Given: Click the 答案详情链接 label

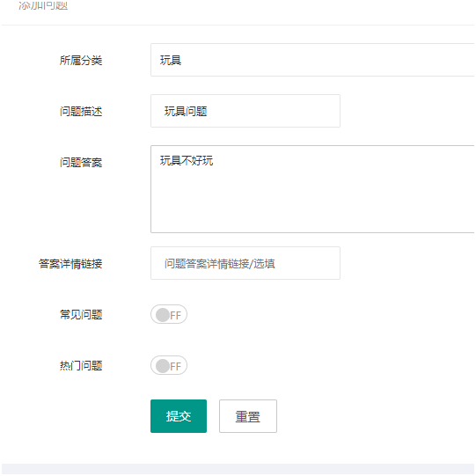Looking at the screenshot, I should (70, 264).
